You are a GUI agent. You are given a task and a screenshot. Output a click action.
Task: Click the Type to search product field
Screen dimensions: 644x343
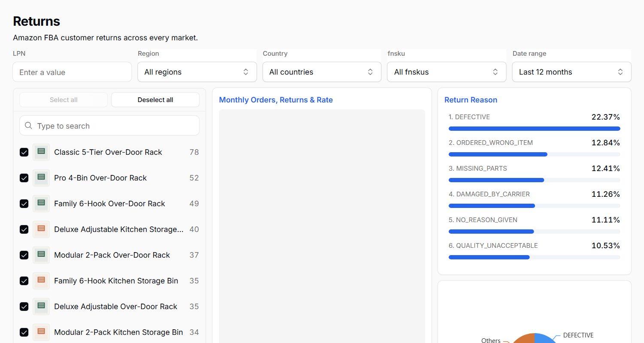coord(109,126)
